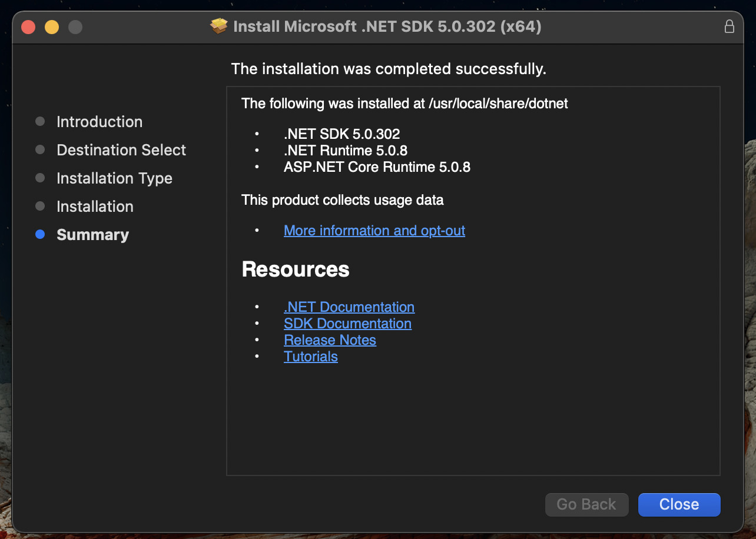
Task: Open the SDK Documentation link
Action: (x=347, y=324)
